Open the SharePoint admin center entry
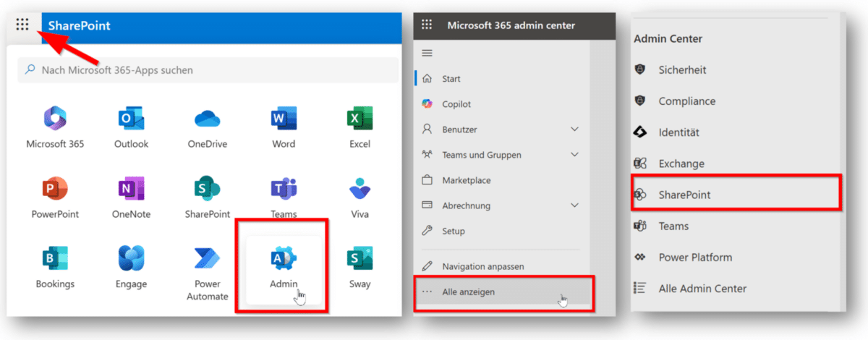Image resolution: width=868 pixels, height=340 pixels. (x=684, y=195)
